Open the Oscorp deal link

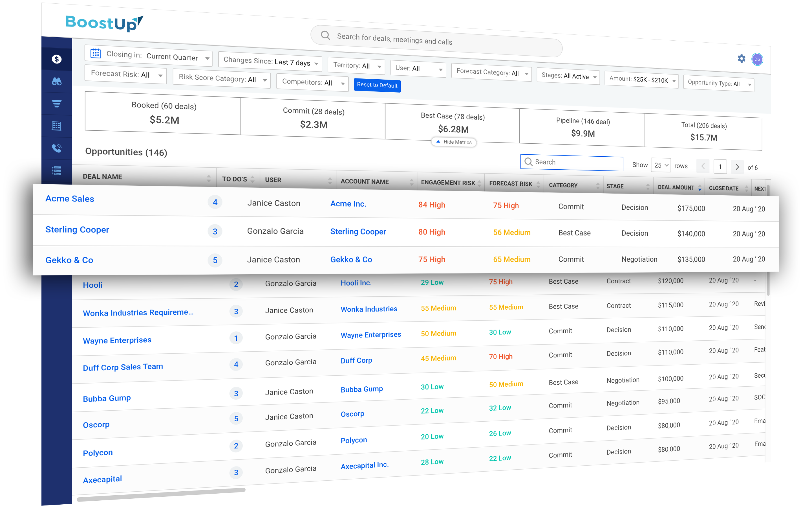[96, 425]
